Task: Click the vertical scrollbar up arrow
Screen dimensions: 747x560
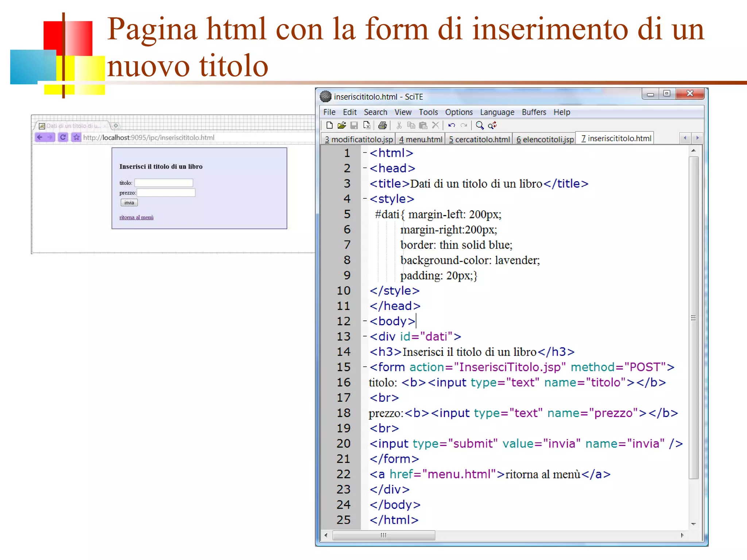Action: pyautogui.click(x=694, y=151)
